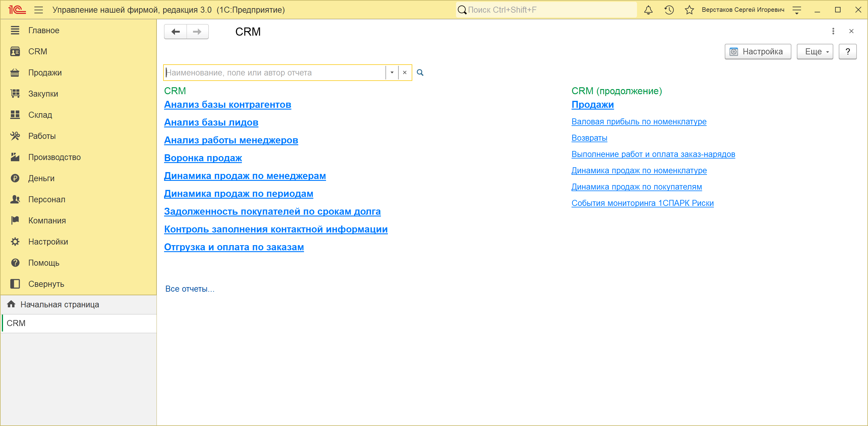Open notifications bell icon
The image size is (868, 426).
click(x=648, y=10)
